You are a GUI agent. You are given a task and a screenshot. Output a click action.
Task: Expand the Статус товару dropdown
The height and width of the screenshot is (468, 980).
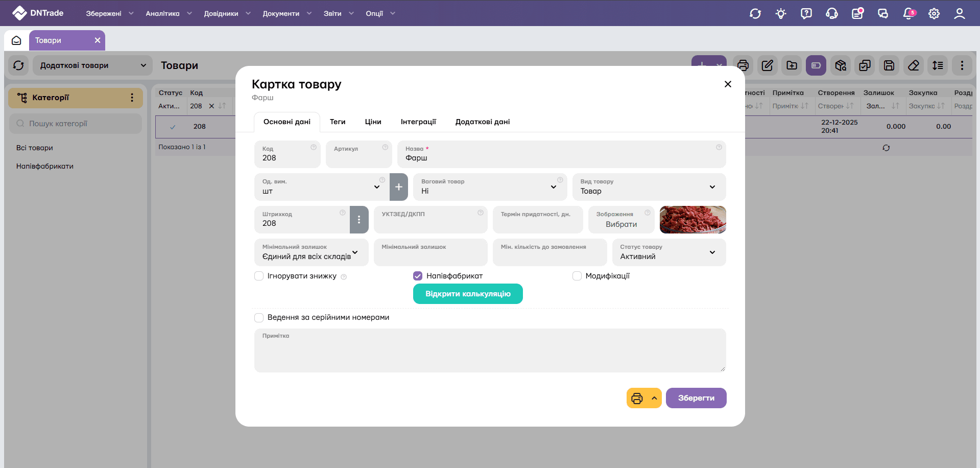click(x=668, y=252)
